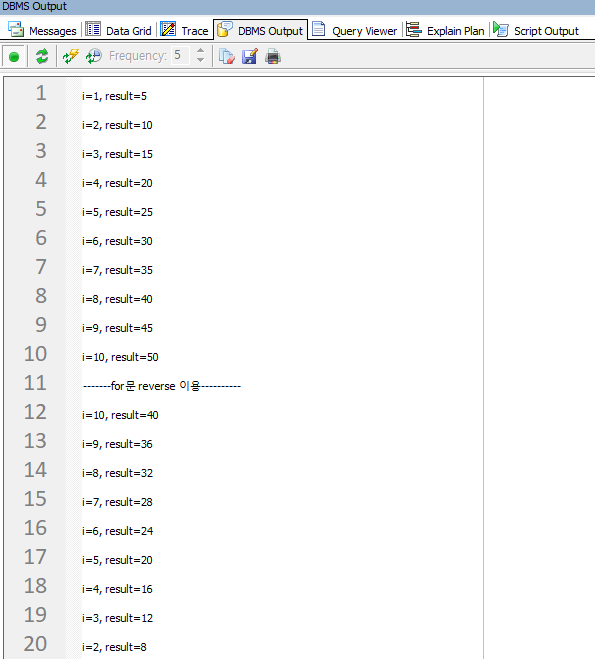Click the 'for문 reverse 이용' separator line
This screenshot has height=659, width=595.
click(162, 386)
